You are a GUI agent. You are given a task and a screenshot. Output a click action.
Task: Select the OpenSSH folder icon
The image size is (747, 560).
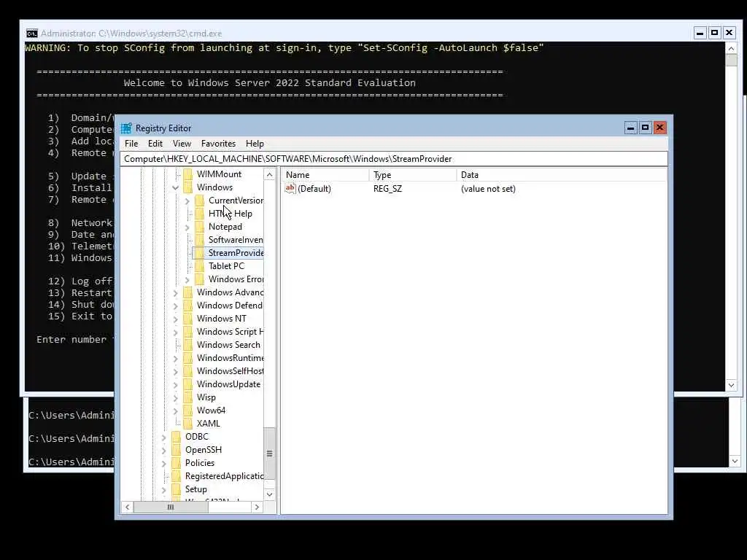(x=177, y=449)
